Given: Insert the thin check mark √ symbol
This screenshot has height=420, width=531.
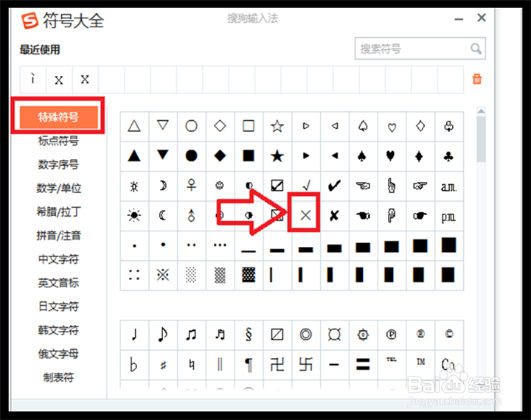Looking at the screenshot, I should point(306,186).
